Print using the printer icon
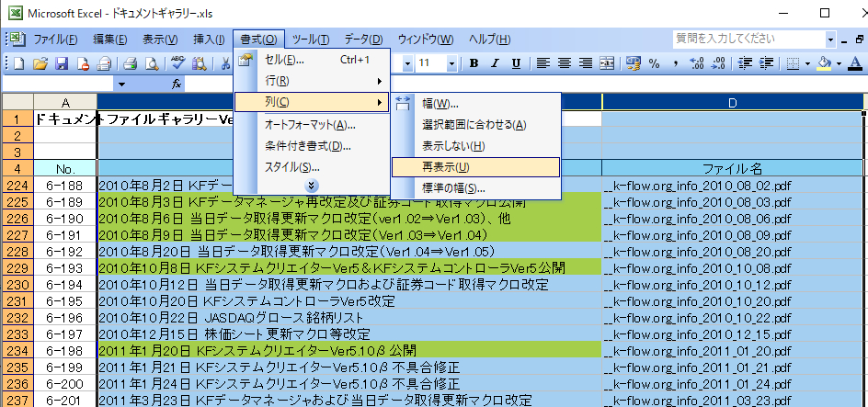 (130, 63)
